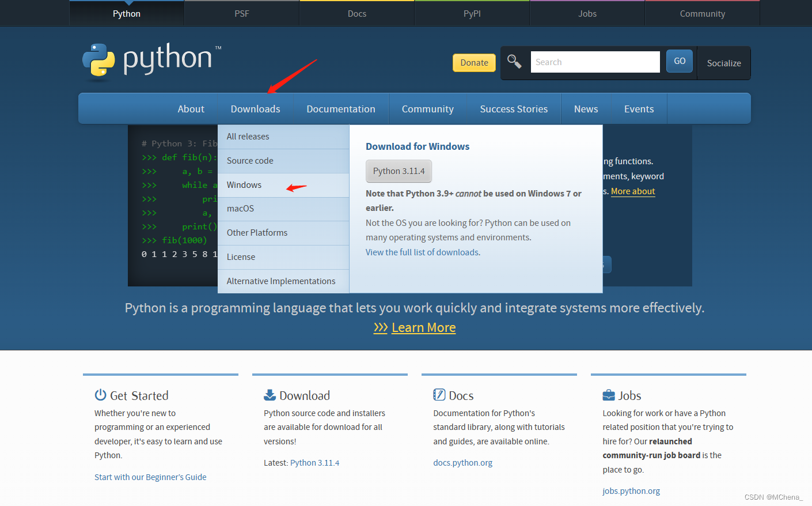812x506 pixels.
Task: Select Source code in Downloads menu
Action: pos(283,161)
